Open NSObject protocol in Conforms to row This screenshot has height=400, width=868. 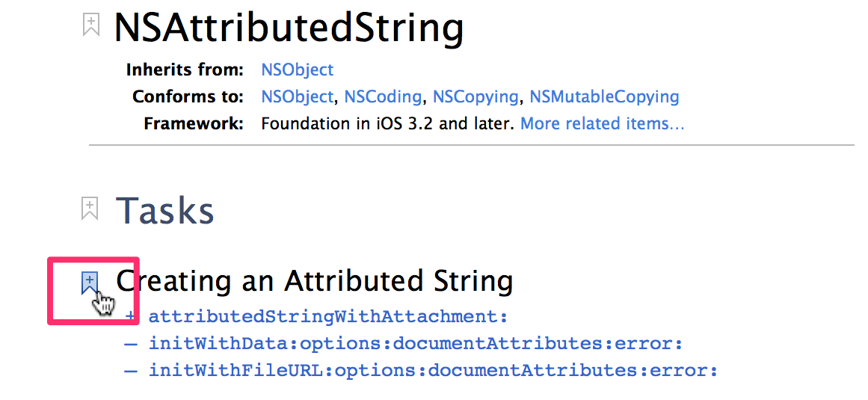pyautogui.click(x=298, y=96)
